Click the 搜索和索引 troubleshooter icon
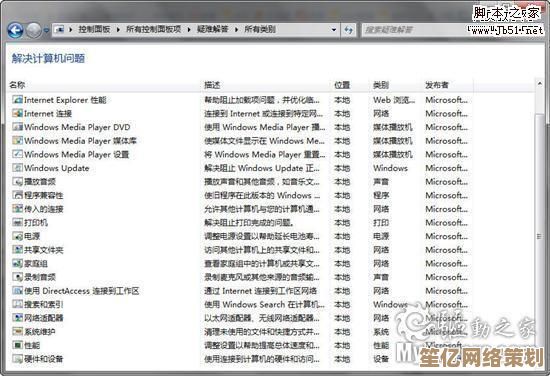 [x=17, y=304]
